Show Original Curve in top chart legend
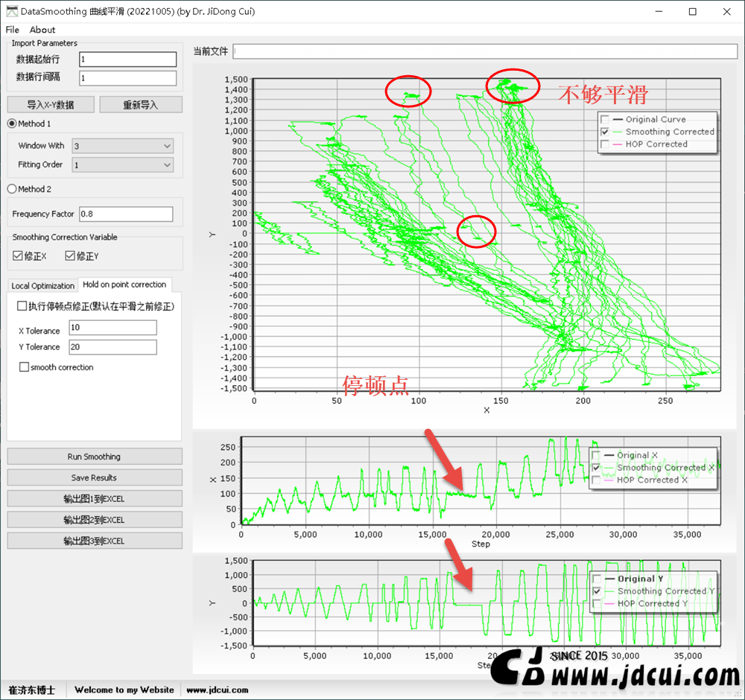This screenshot has height=700, width=745. pos(605,119)
